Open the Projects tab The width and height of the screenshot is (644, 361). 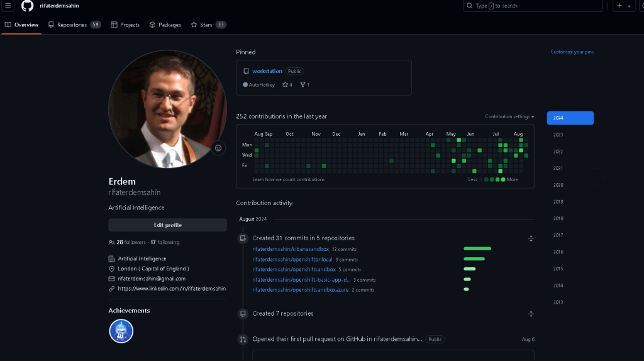pyautogui.click(x=125, y=25)
